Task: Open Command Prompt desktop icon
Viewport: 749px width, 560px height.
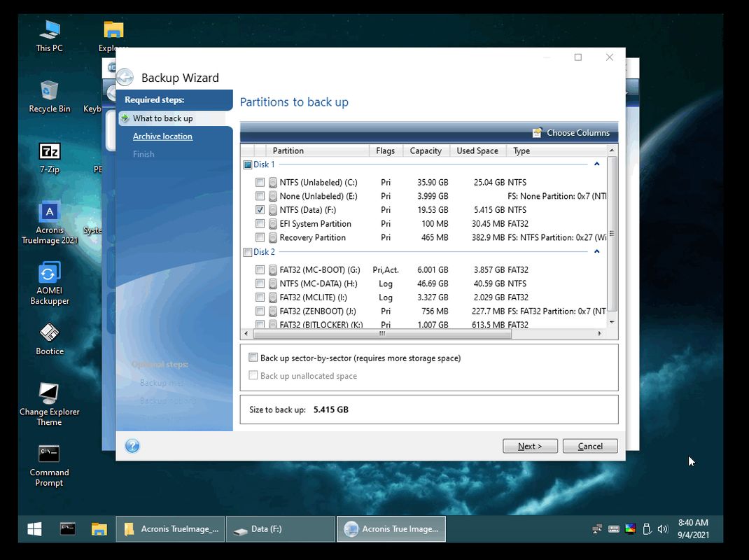Action: (x=49, y=465)
